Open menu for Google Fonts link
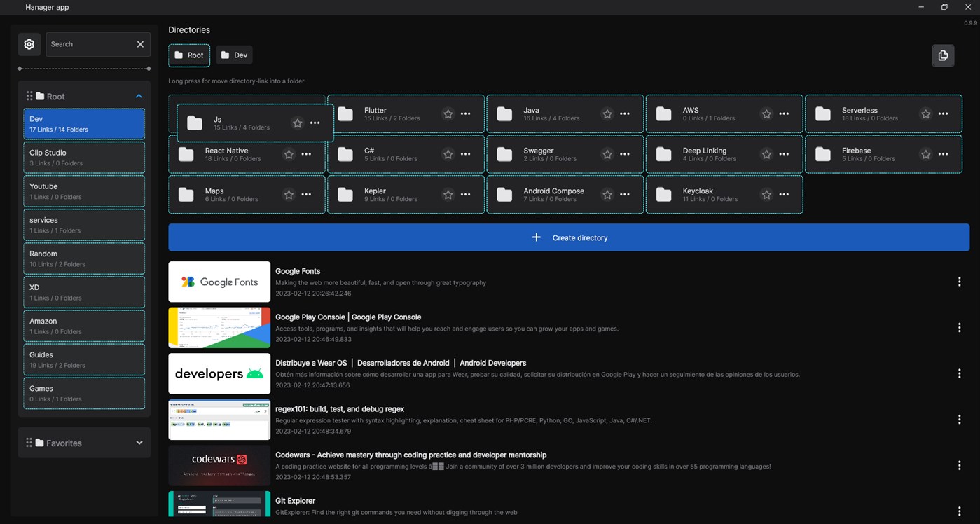Image resolution: width=980 pixels, height=524 pixels. click(x=959, y=282)
